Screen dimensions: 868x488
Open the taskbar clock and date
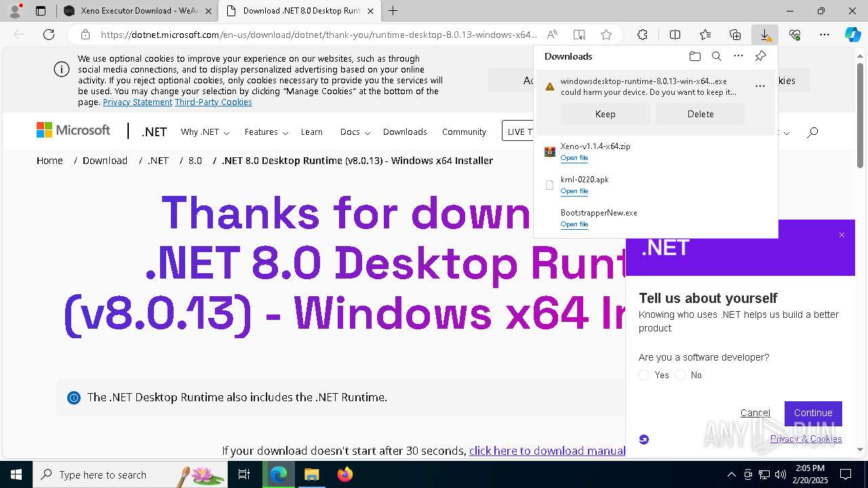(810, 474)
